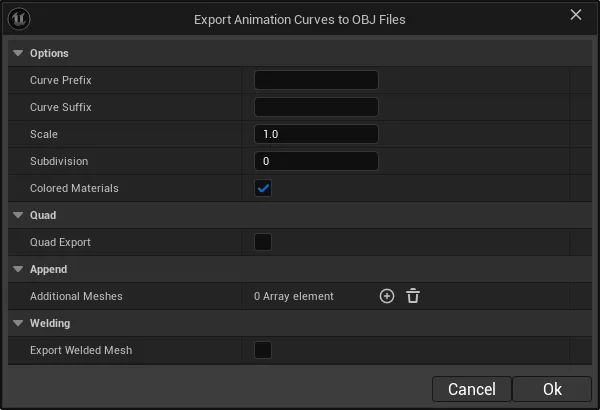Focus the Curve Suffix text field
The width and height of the screenshot is (600, 410).
[x=316, y=107]
